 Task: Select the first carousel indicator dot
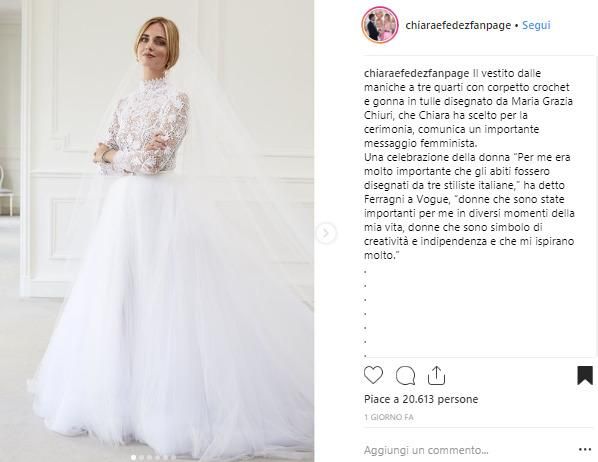click(133, 457)
